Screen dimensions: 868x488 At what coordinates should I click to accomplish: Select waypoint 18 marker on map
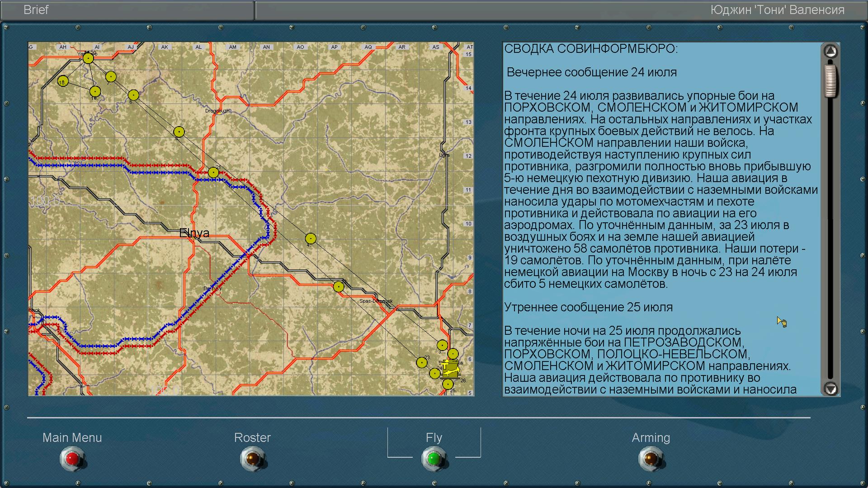point(63,81)
